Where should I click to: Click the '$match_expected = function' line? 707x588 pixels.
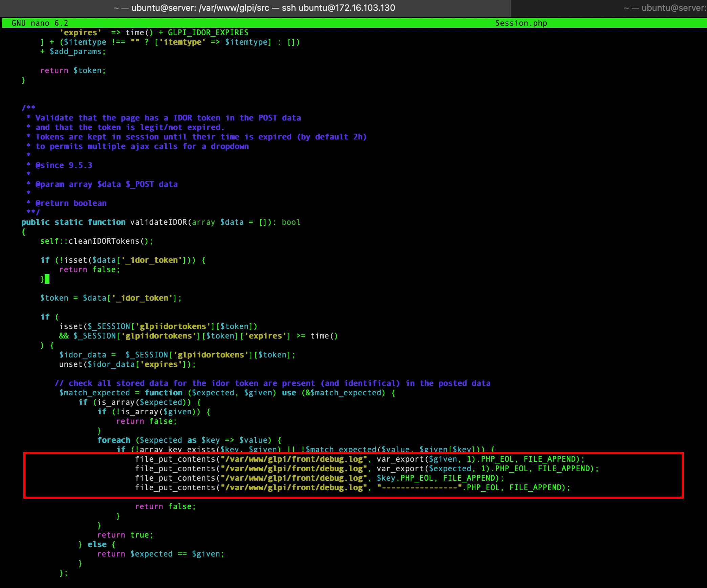pos(227,393)
